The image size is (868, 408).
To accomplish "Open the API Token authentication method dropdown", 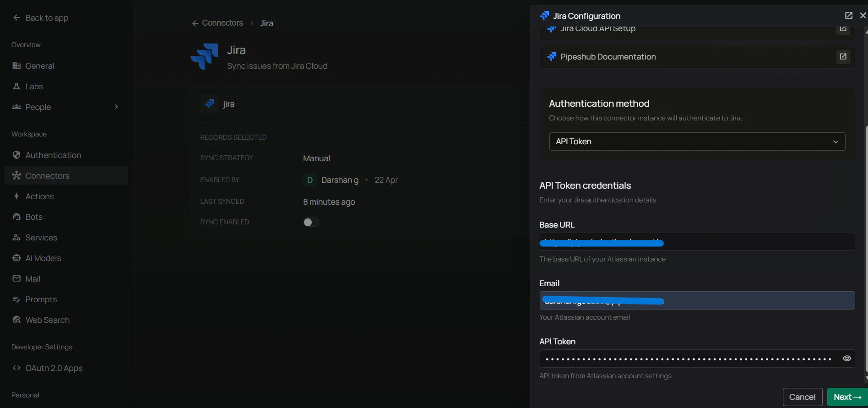I will [697, 141].
